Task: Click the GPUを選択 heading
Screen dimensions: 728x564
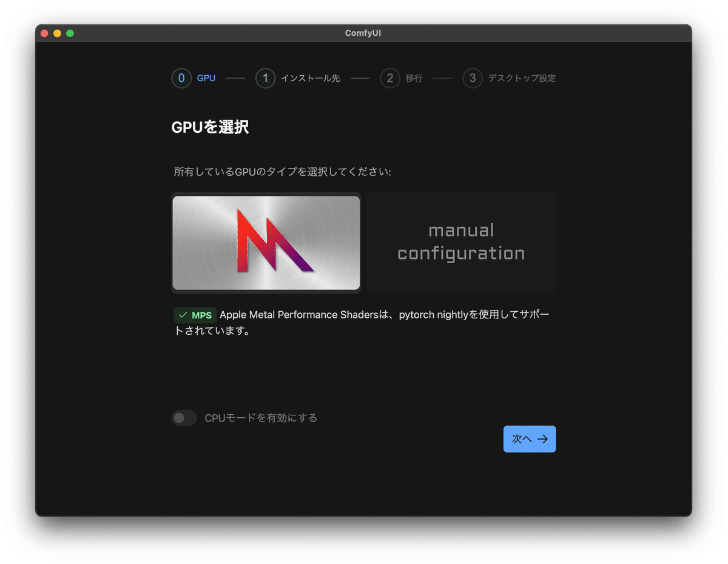Action: pyautogui.click(x=211, y=127)
